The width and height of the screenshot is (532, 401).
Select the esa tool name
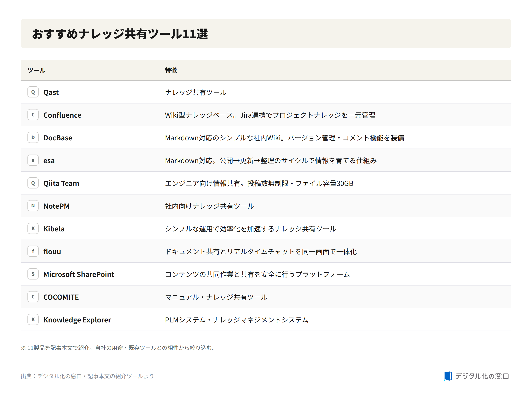pyautogui.click(x=49, y=161)
